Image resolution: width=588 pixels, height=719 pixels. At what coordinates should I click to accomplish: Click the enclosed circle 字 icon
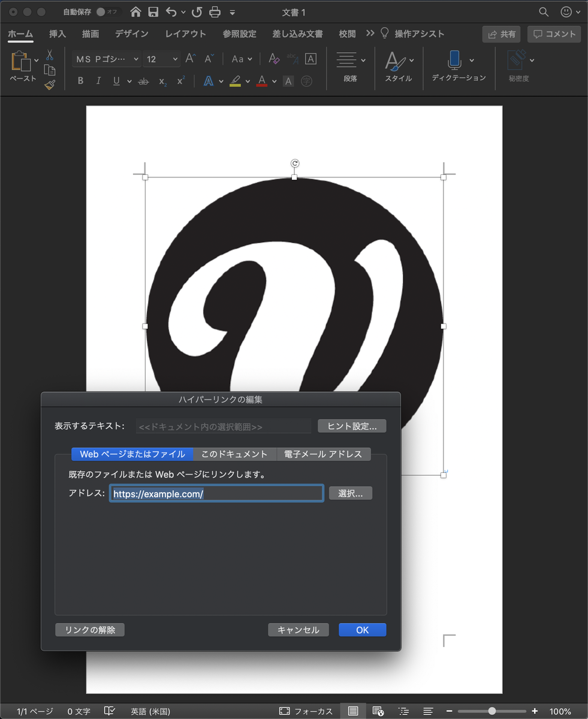306,81
